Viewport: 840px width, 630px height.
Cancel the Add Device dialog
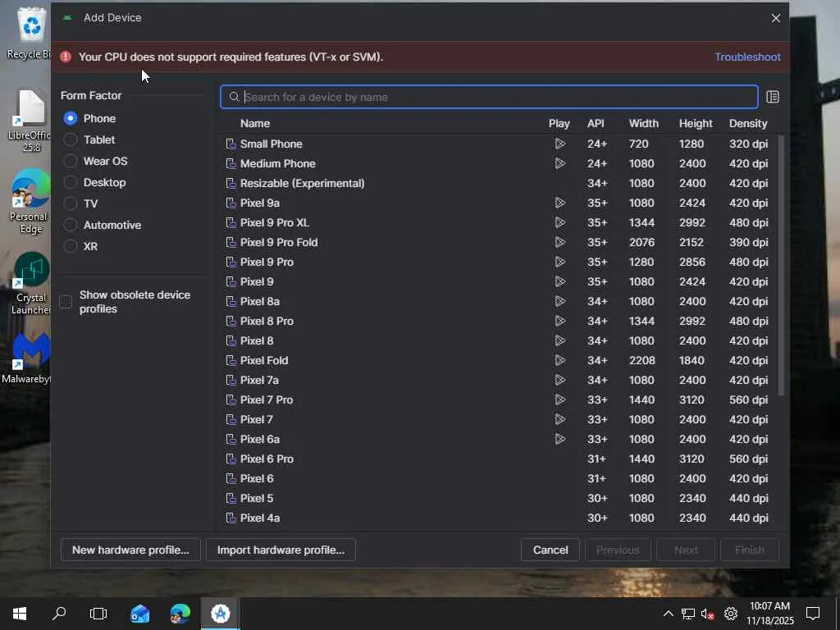coord(550,550)
